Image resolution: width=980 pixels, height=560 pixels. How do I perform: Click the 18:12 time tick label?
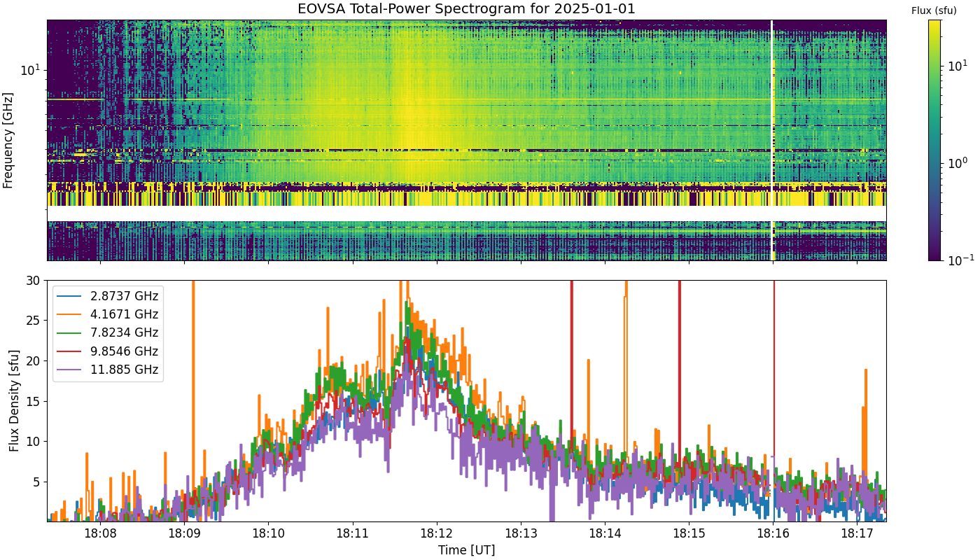point(437,533)
